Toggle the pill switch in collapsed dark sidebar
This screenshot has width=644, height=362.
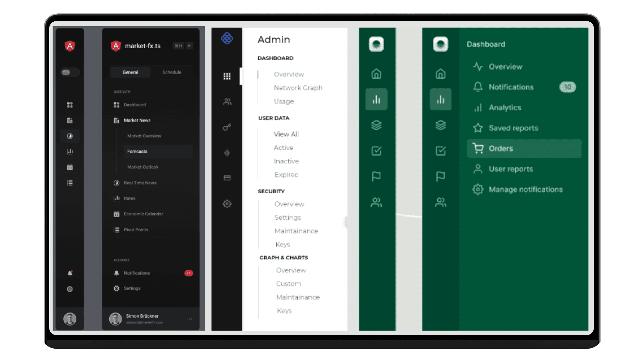point(70,72)
